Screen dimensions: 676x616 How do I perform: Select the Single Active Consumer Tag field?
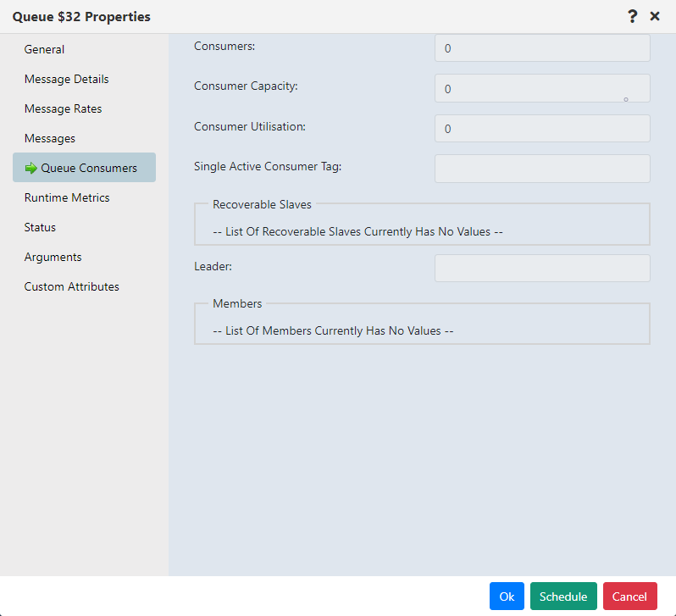[542, 169]
